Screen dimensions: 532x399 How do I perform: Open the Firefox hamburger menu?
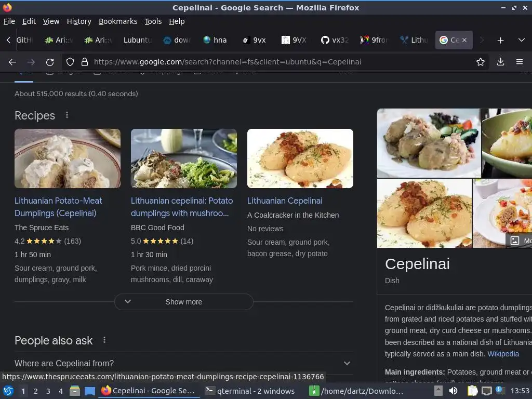click(520, 62)
